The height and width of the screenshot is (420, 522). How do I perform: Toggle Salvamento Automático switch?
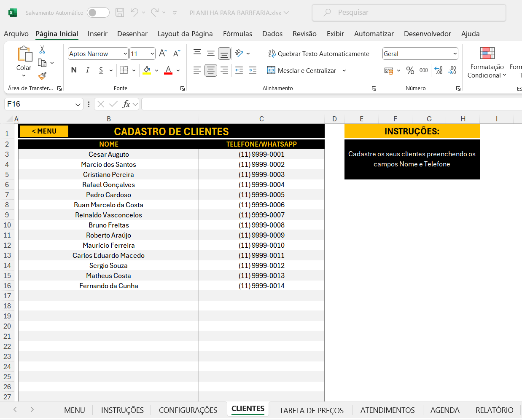98,13
